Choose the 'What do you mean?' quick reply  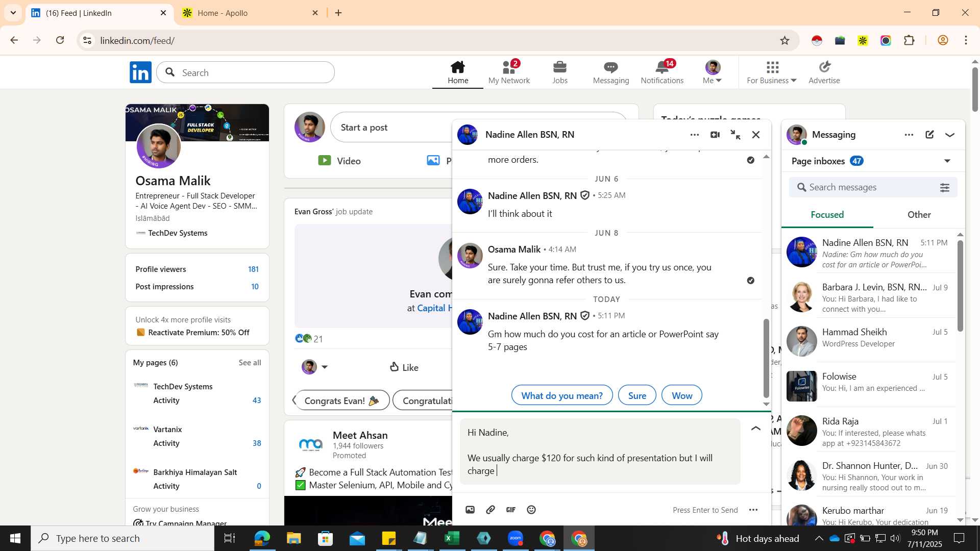coord(562,395)
